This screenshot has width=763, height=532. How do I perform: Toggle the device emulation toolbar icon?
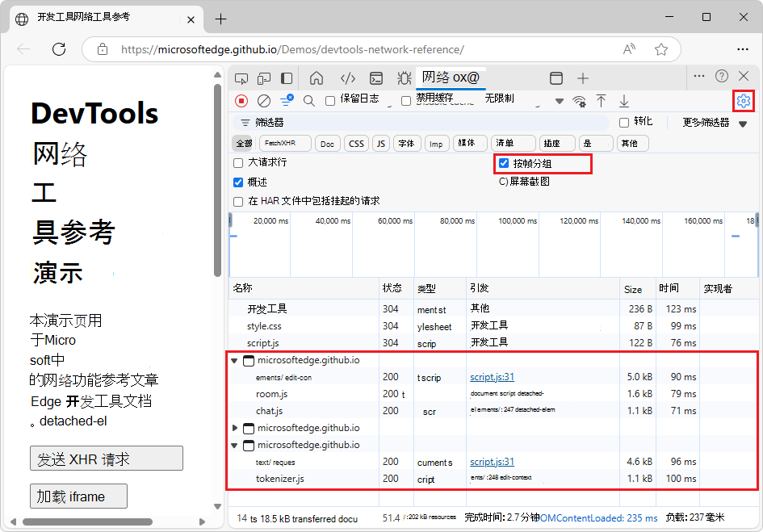(x=262, y=77)
